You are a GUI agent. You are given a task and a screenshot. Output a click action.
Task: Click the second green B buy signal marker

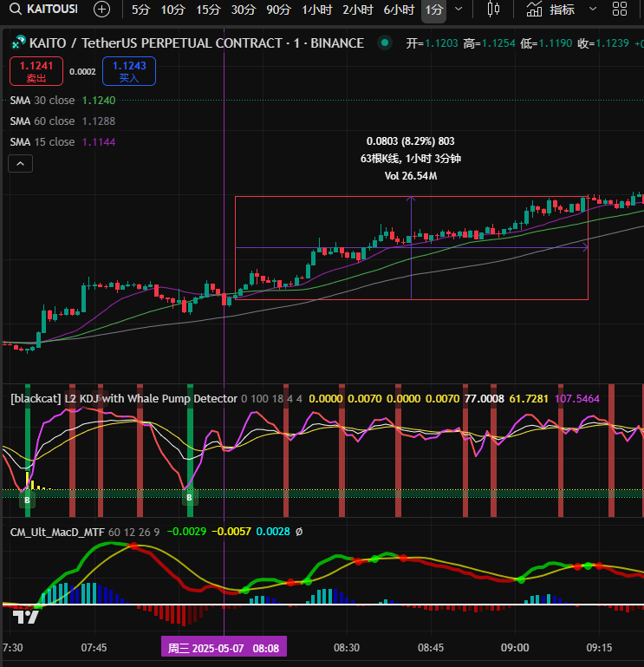[x=190, y=497]
